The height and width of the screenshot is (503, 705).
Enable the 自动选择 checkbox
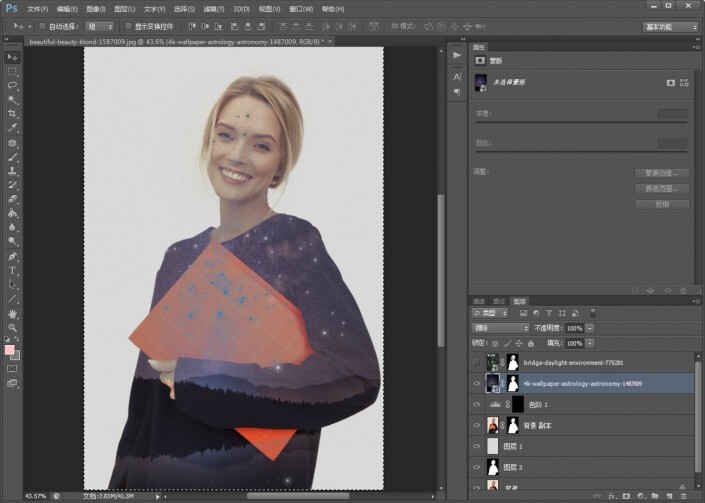pos(42,26)
